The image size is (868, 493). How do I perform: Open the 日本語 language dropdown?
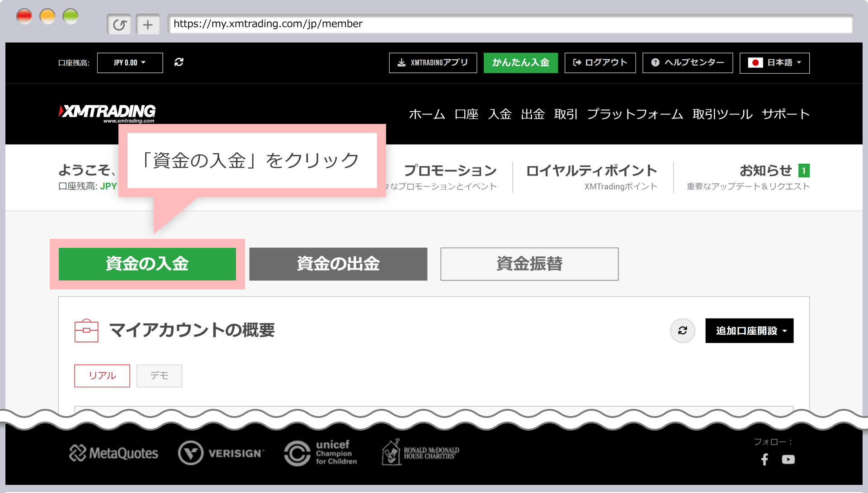(774, 63)
